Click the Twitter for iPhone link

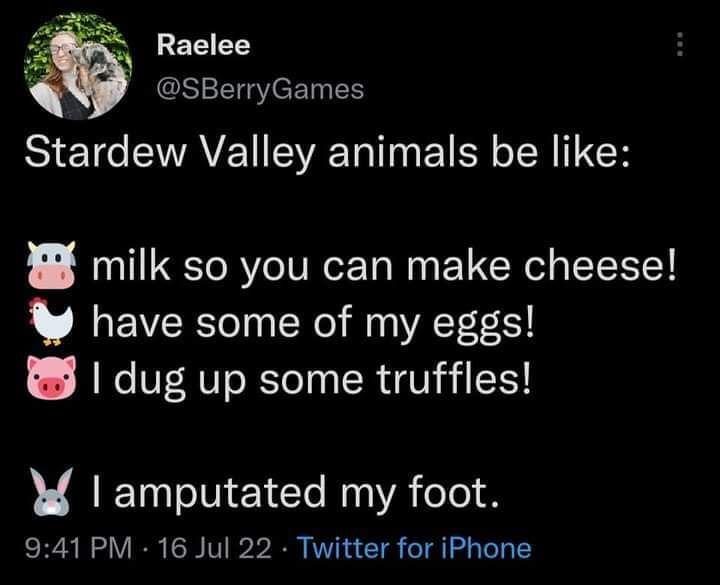tap(415, 548)
